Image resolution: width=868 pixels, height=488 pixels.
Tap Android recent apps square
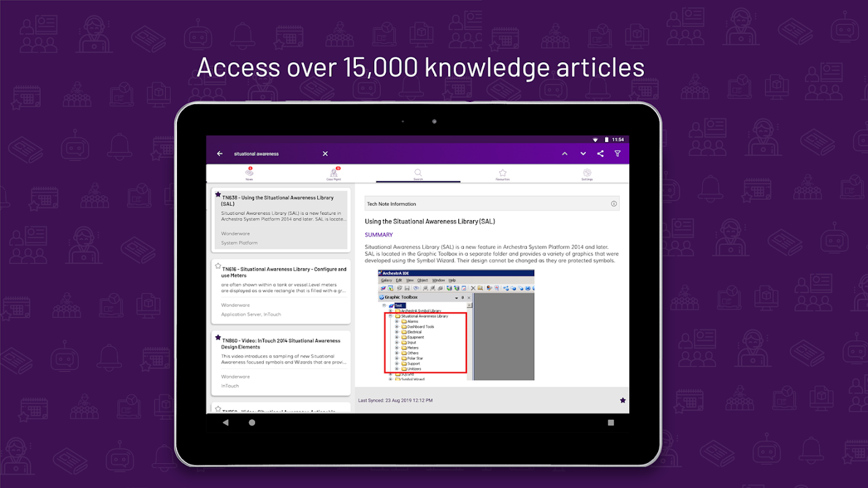pyautogui.click(x=611, y=422)
